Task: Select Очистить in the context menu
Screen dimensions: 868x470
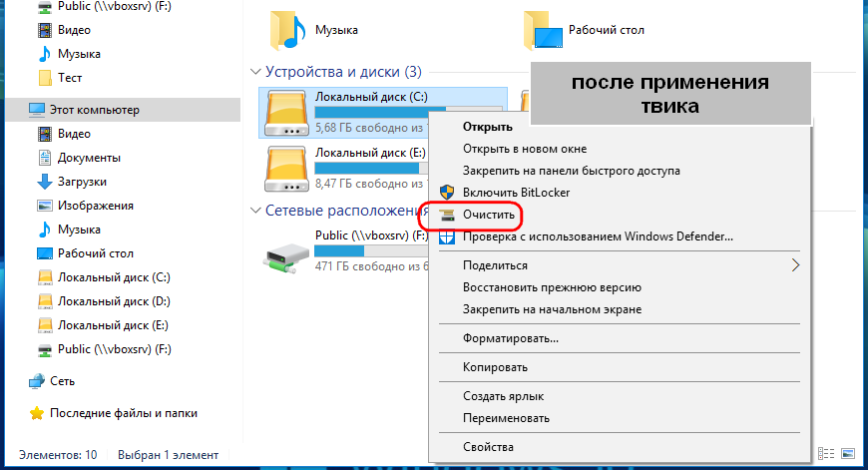Action: coord(488,215)
